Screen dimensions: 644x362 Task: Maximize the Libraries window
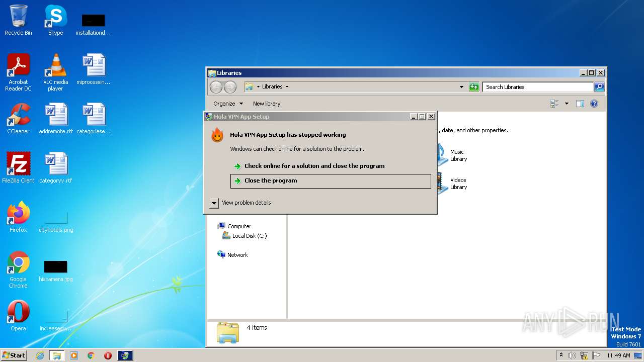pos(592,73)
